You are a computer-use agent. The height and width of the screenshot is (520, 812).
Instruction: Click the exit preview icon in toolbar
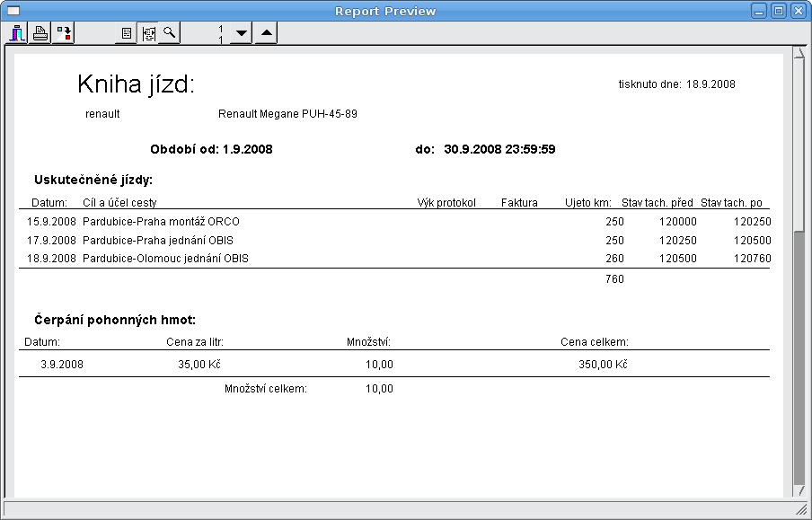click(x=17, y=33)
